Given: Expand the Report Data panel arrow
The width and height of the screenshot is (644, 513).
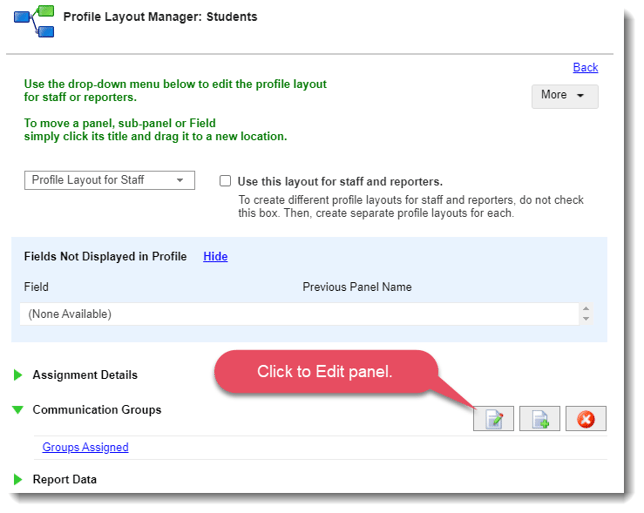Looking at the screenshot, I should pyautogui.click(x=18, y=480).
